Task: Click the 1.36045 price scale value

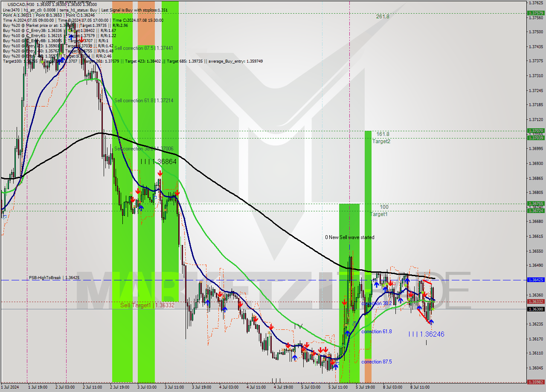Action: pos(536,368)
